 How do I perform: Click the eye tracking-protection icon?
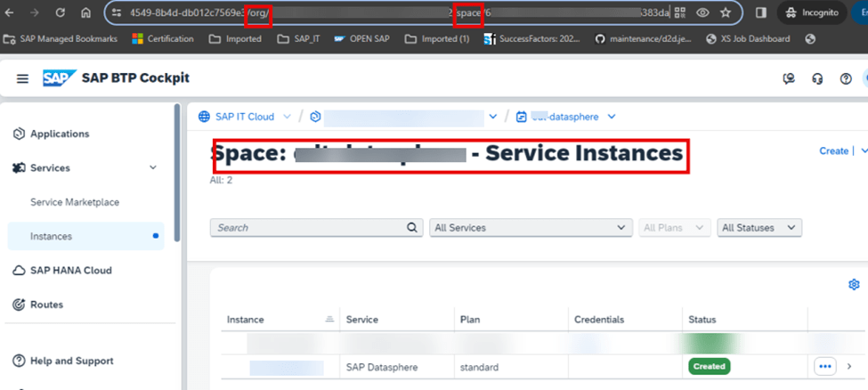[x=703, y=12]
